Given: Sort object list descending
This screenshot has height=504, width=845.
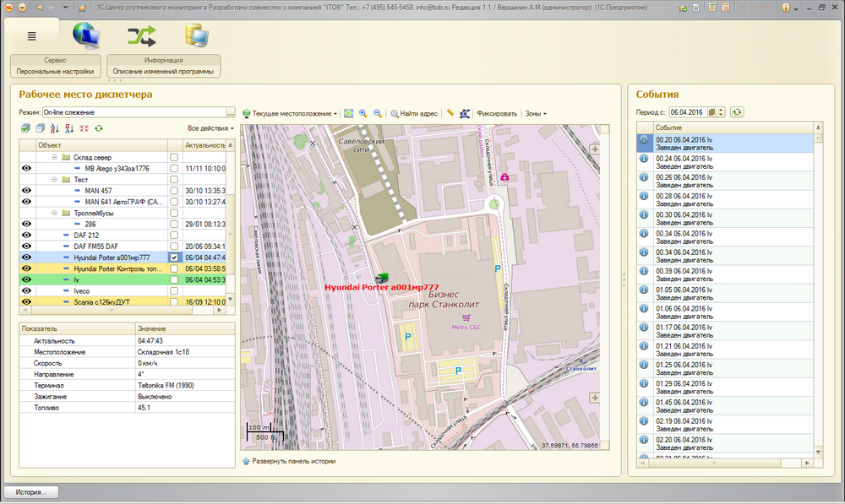Looking at the screenshot, I should [x=69, y=128].
